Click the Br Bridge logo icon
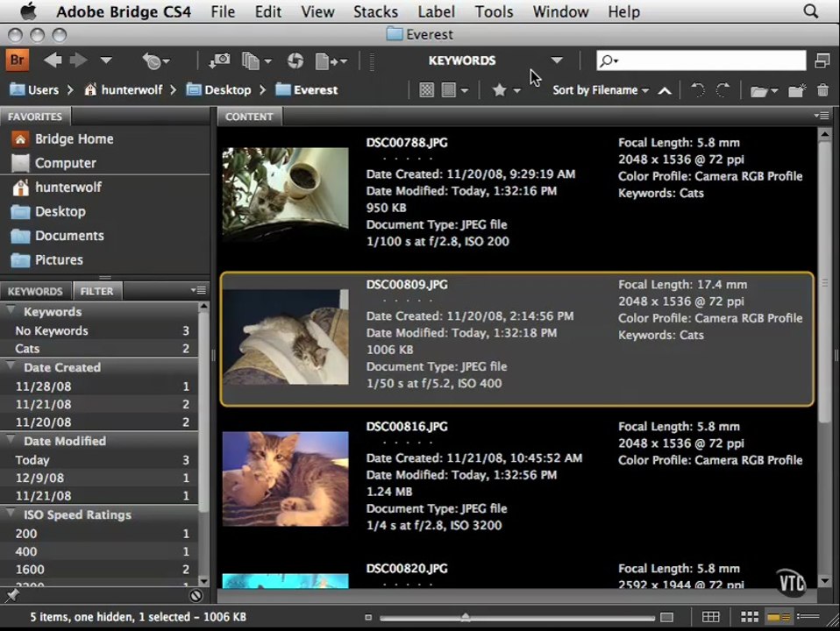840x631 pixels. 18,60
